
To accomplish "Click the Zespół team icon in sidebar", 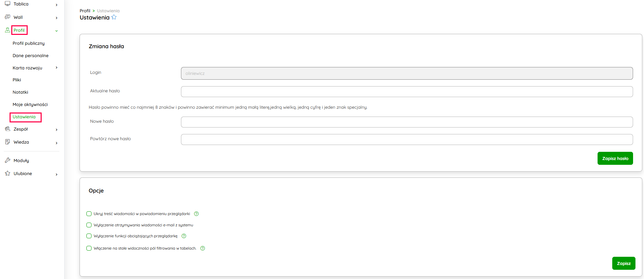I will [8, 129].
